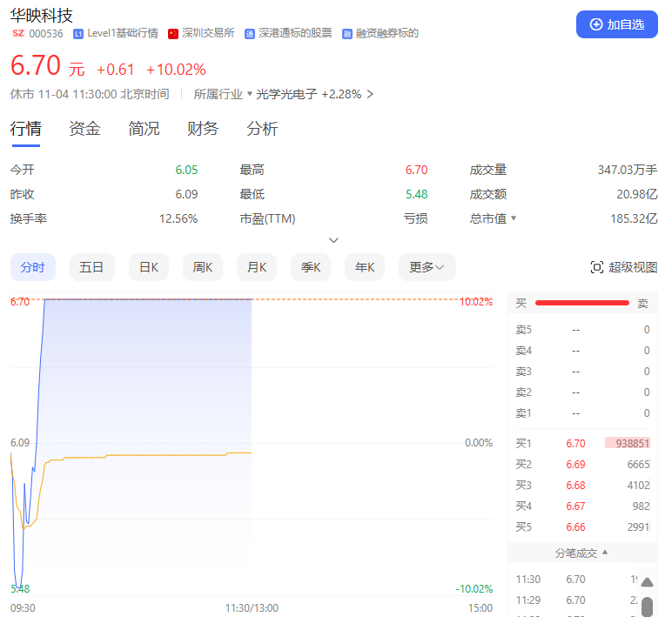
Task: Select the 月K chart period
Action: point(257,267)
